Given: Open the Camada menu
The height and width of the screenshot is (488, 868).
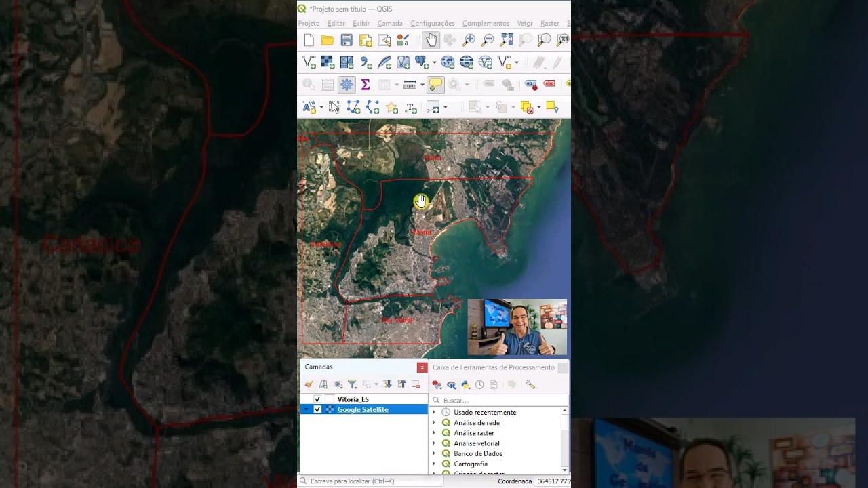Looking at the screenshot, I should (x=390, y=24).
